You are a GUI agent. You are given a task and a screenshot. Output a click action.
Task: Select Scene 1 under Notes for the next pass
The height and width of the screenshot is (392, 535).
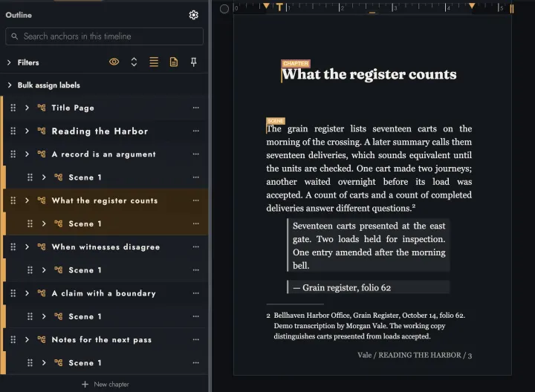pyautogui.click(x=106, y=363)
